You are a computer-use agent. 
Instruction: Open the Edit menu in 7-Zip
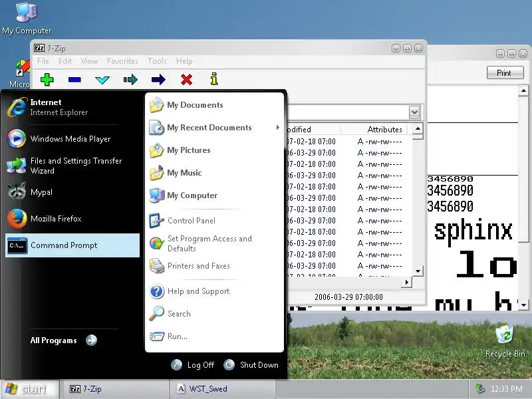[x=65, y=61]
